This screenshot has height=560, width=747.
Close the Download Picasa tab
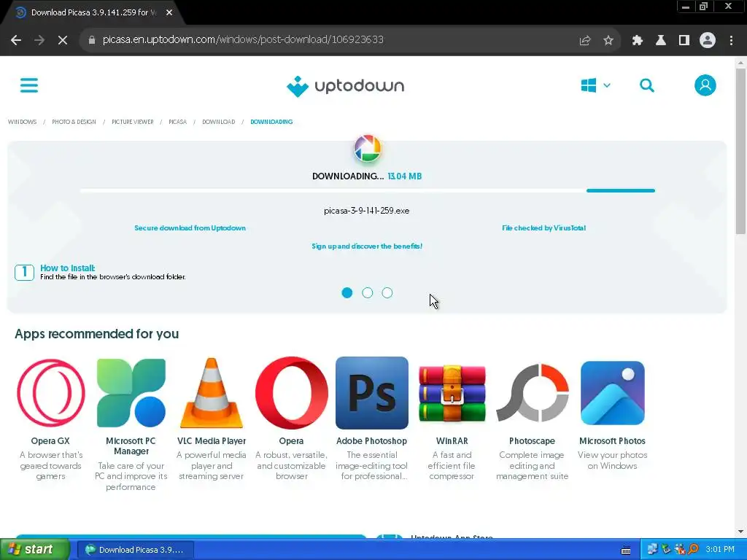point(169,12)
